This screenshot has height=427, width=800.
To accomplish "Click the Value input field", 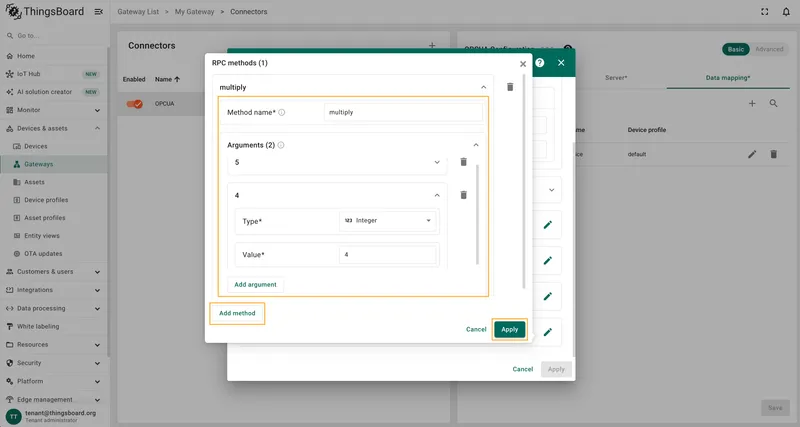I will point(388,255).
